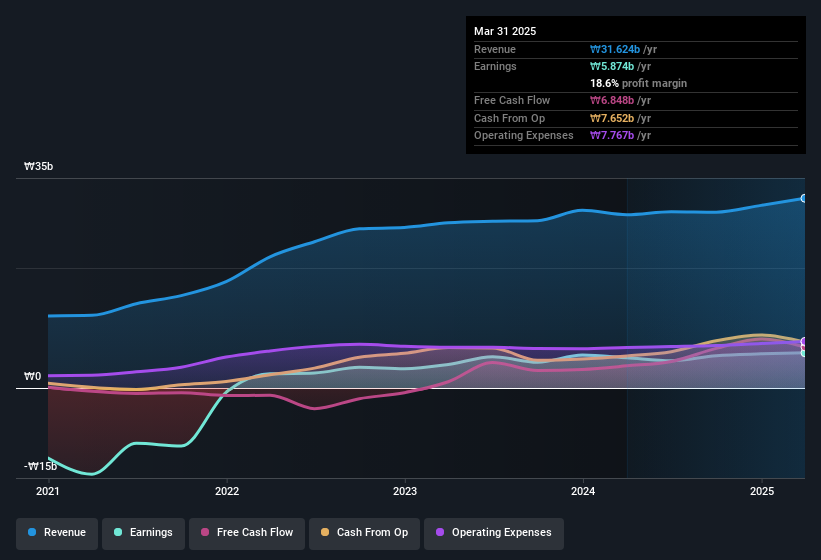Click the 2022 x-axis label
Image resolution: width=821 pixels, height=560 pixels.
click(x=227, y=491)
